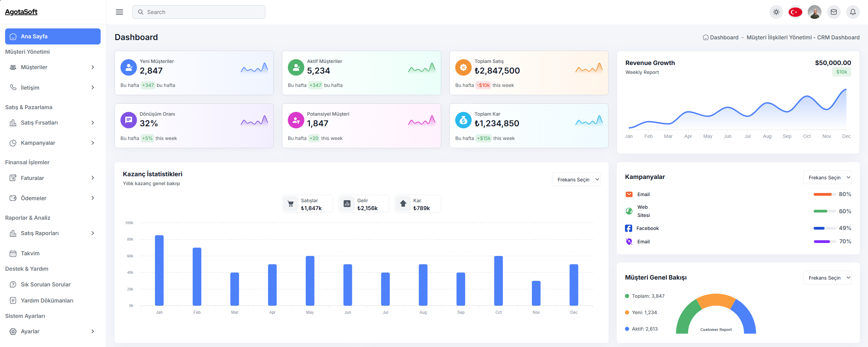Image resolution: width=868 pixels, height=347 pixels.
Task: Click the Dashboard breadcrumb link
Action: point(720,38)
